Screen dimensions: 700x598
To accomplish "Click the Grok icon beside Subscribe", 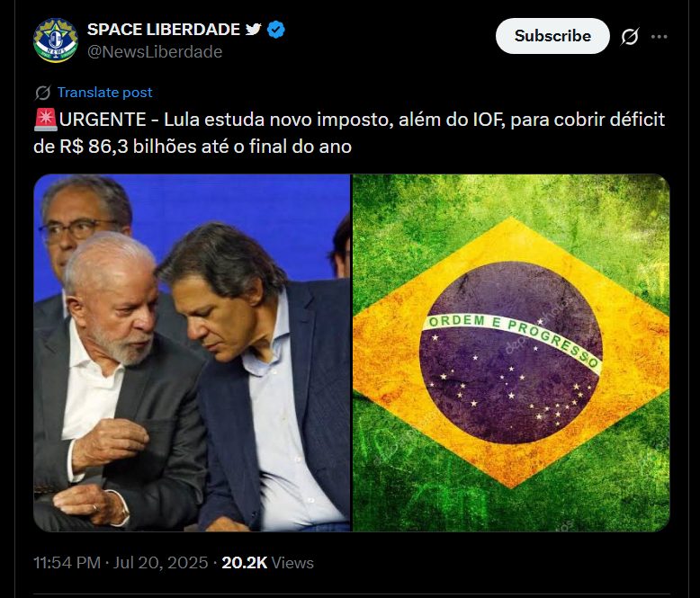I will pos(630,37).
